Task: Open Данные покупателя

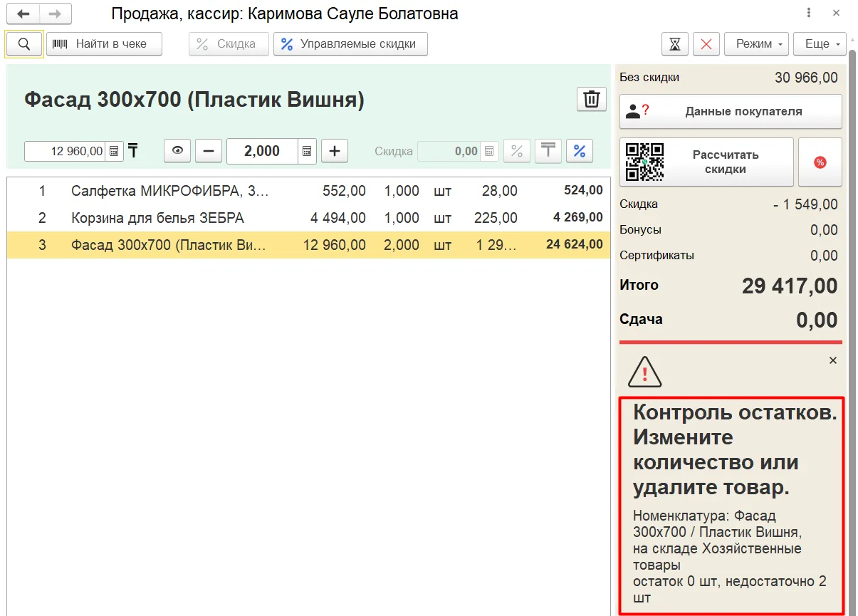Action: [x=731, y=112]
